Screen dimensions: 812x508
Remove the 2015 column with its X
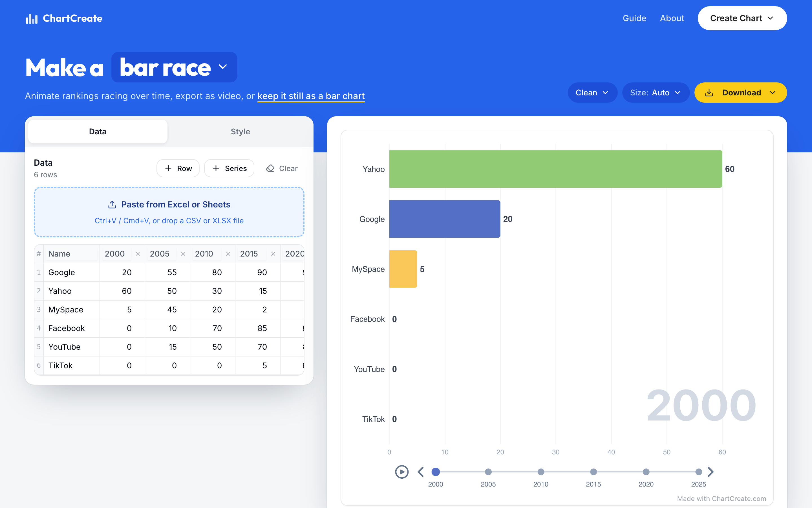273,254
